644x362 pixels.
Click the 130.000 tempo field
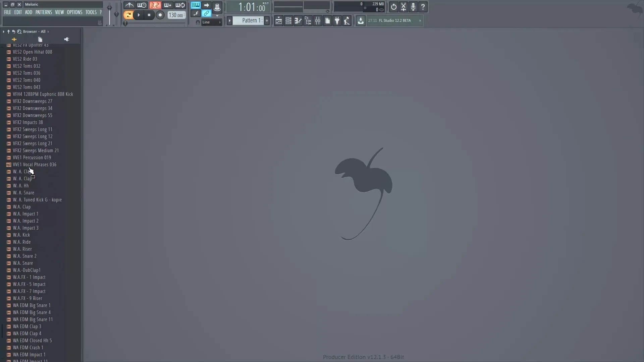pyautogui.click(x=176, y=15)
